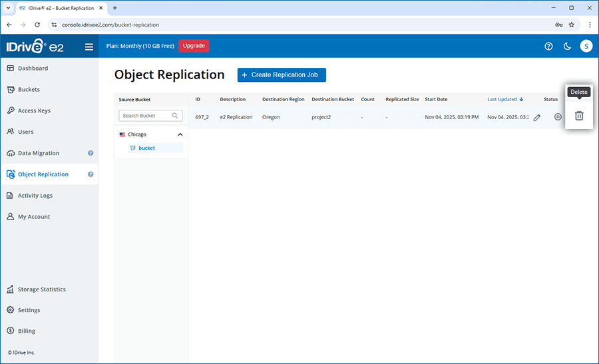Click the Search Bucket input field
This screenshot has height=364, width=599.
click(146, 116)
